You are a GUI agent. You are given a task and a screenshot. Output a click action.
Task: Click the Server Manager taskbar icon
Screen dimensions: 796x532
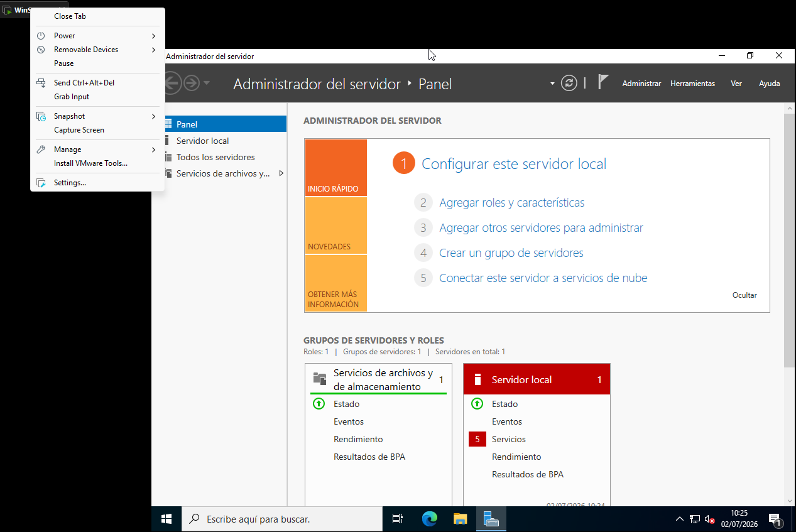[491, 519]
